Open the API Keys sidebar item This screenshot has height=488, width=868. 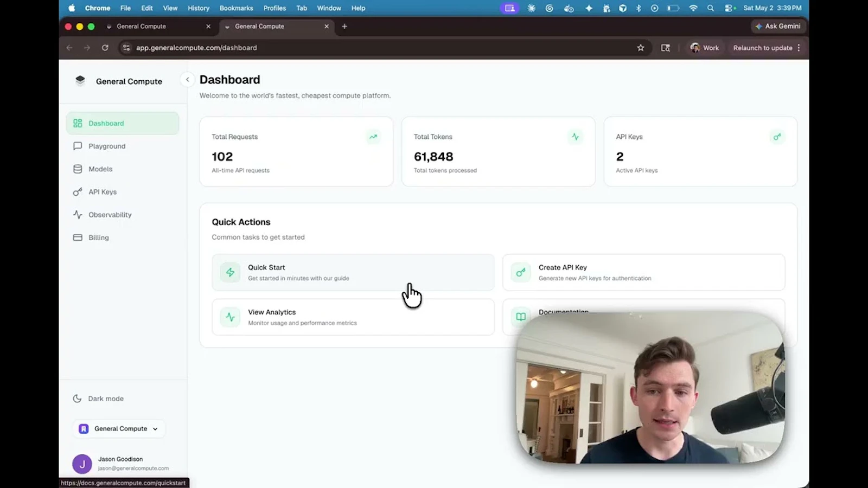[123, 192]
